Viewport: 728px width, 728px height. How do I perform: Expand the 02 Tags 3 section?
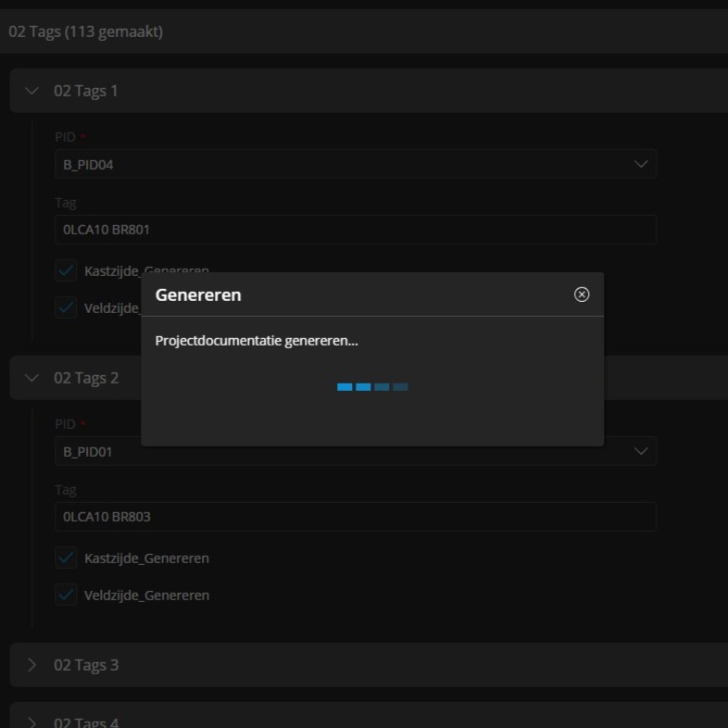[31, 664]
